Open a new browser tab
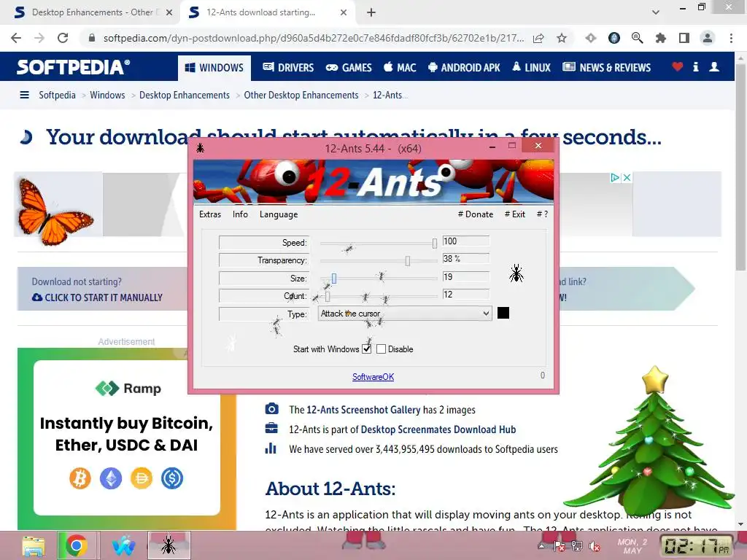Screen dimensions: 747x560 click(x=371, y=13)
